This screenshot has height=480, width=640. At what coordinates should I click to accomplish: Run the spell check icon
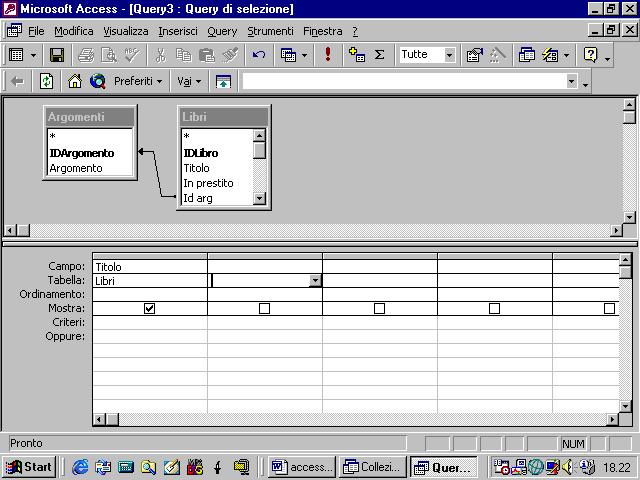[x=133, y=55]
